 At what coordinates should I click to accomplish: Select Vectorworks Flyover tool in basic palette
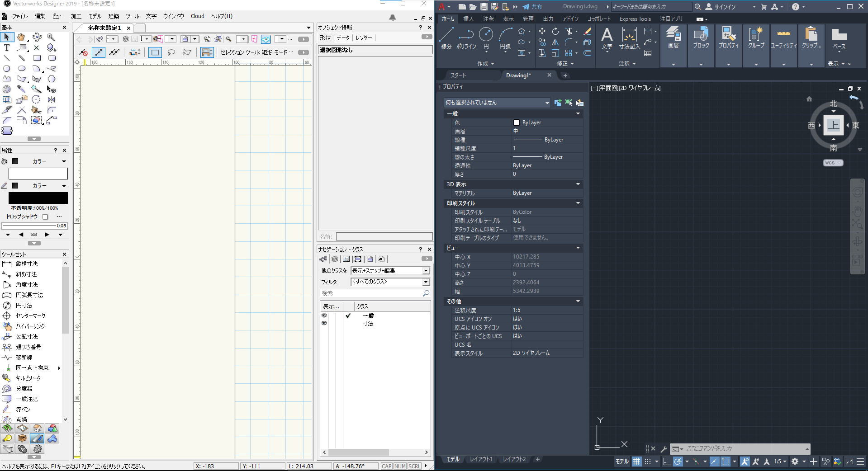[x=37, y=37]
